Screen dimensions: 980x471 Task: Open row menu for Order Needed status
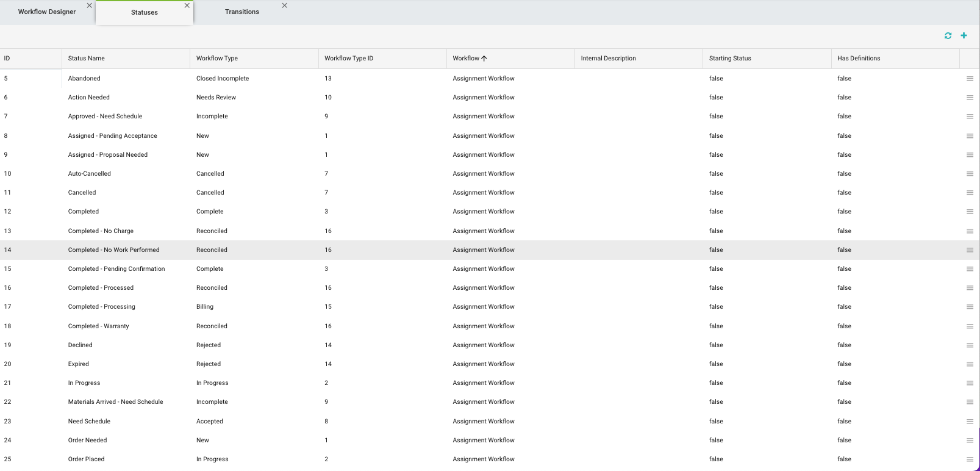pyautogui.click(x=970, y=440)
